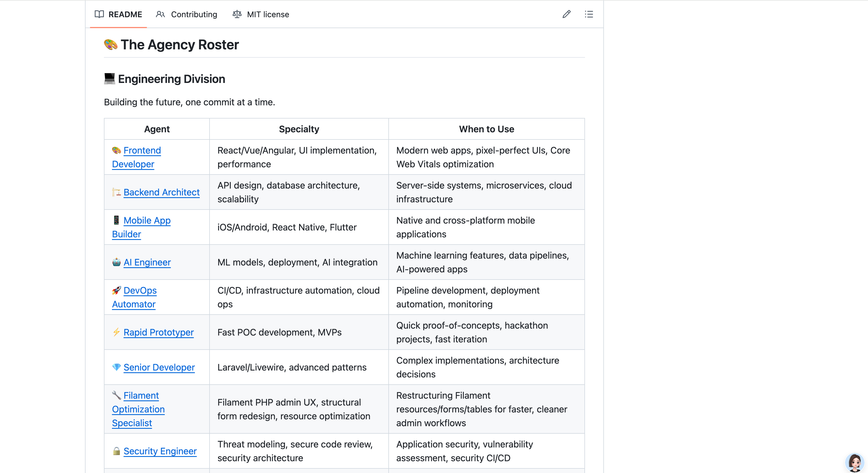Open the Senior Developer link

(x=159, y=367)
